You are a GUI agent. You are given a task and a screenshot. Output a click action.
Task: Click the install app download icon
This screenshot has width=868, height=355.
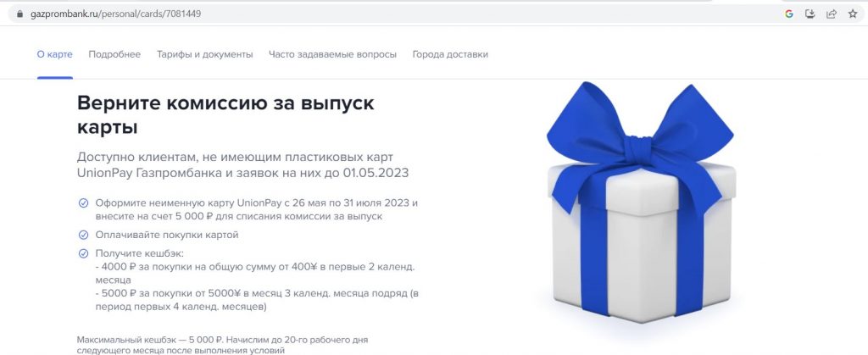pos(810,14)
